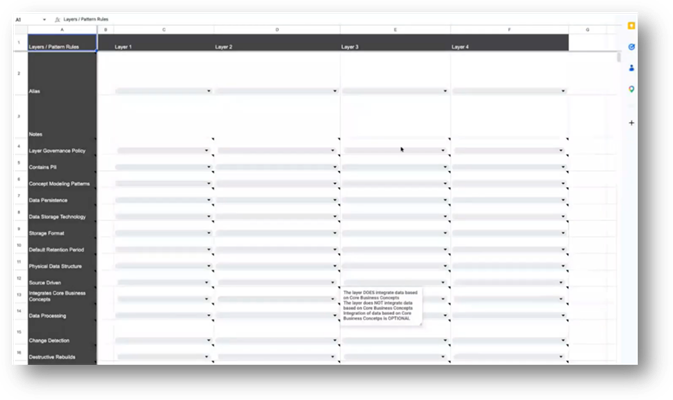This screenshot has width=673, height=400.
Task: Click the 'Change Detection' label
Action: [49, 341]
